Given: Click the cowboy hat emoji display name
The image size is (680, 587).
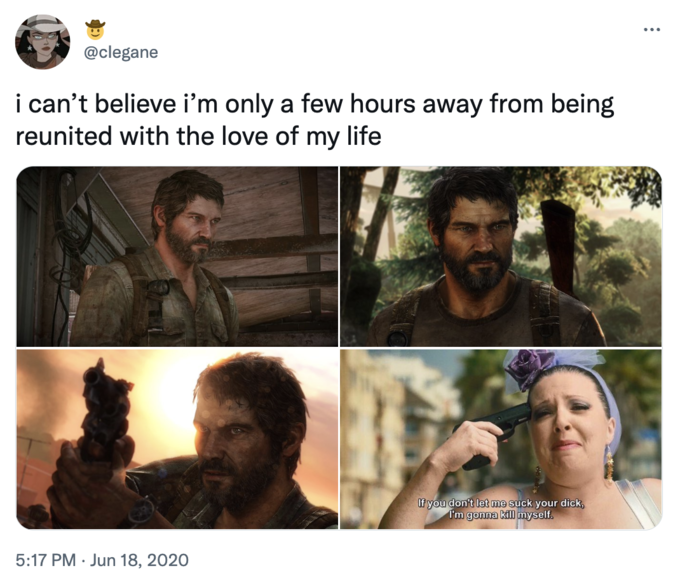Looking at the screenshot, I should [95, 30].
